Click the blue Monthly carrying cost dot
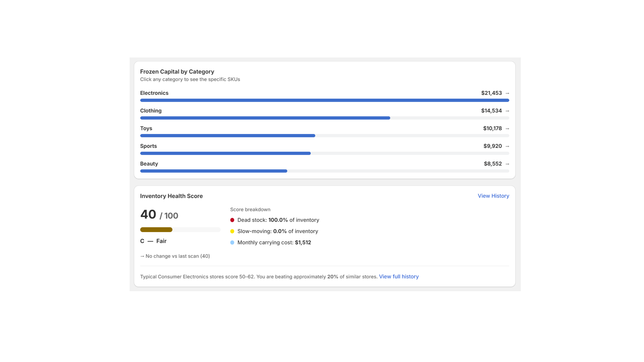Image resolution: width=644 pixels, height=362 pixels. click(232, 243)
